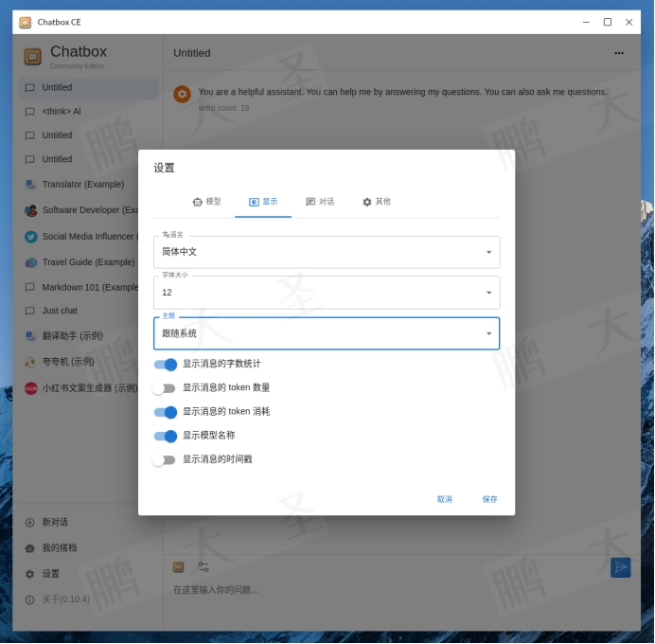
Task: Enable 显示消息的 token 数量 switch
Action: point(164,388)
